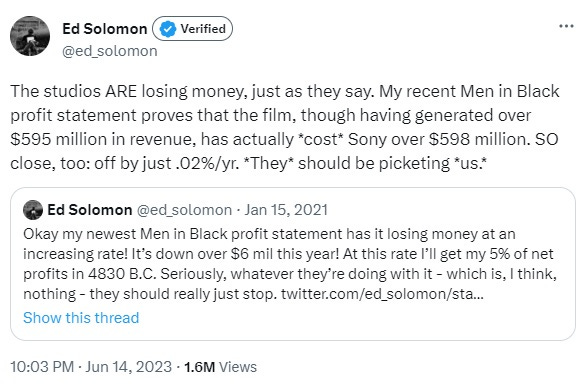Click the blue verified checkmark badge
588x392 pixels.
pyautogui.click(x=168, y=29)
